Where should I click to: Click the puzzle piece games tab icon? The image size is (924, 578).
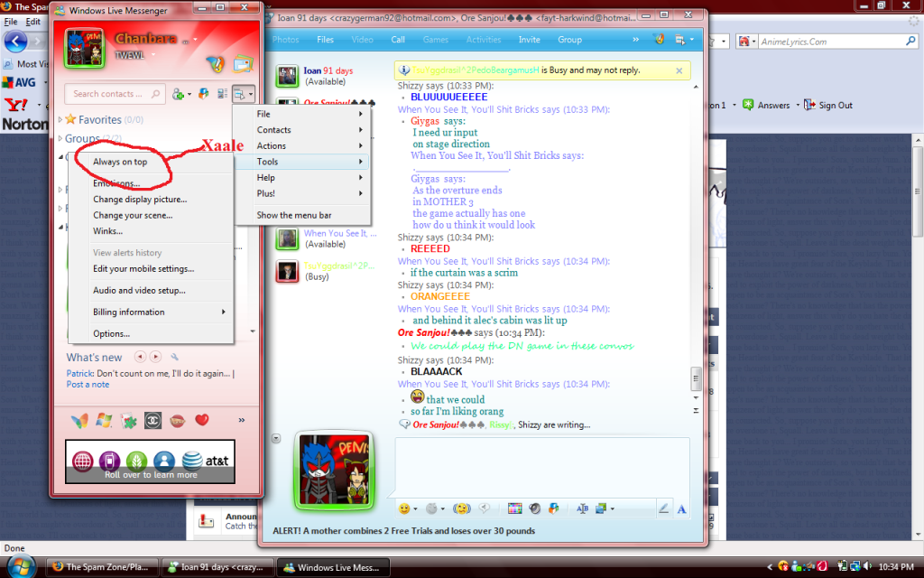(x=128, y=421)
